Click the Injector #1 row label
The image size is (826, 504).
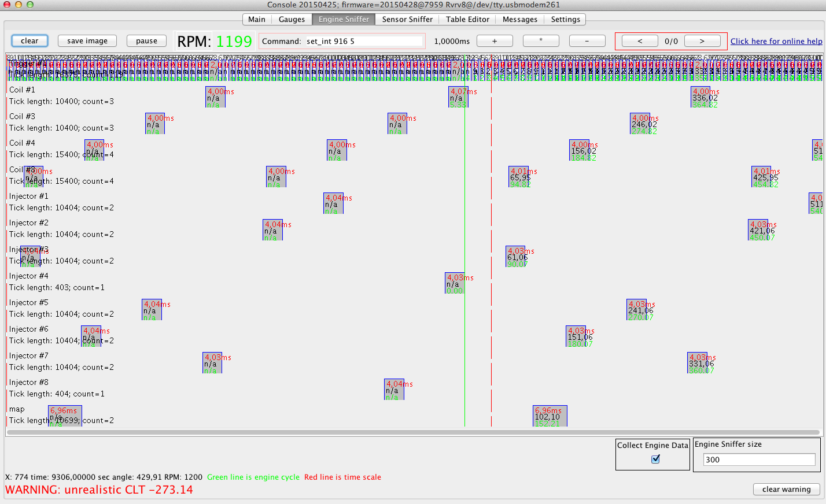coord(29,196)
